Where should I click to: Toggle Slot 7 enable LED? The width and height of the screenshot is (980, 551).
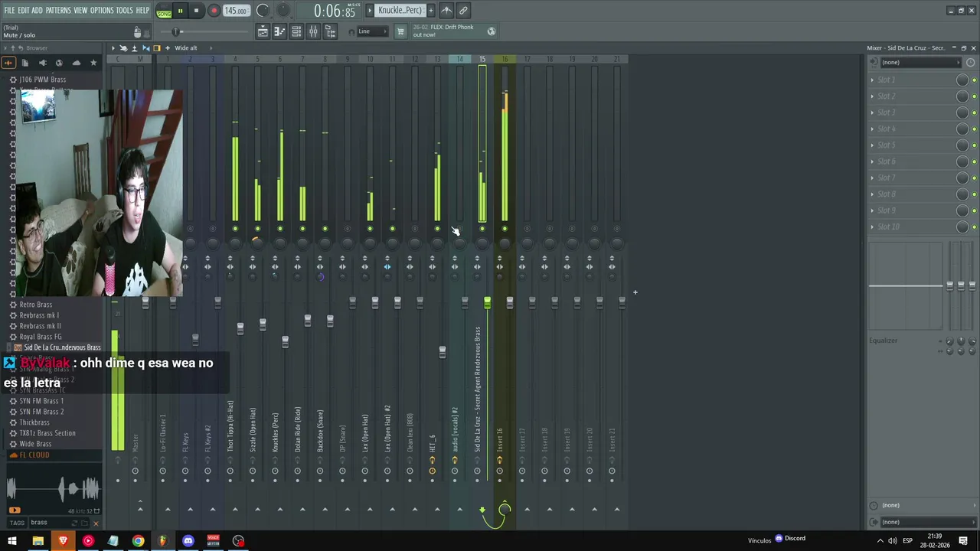(974, 178)
